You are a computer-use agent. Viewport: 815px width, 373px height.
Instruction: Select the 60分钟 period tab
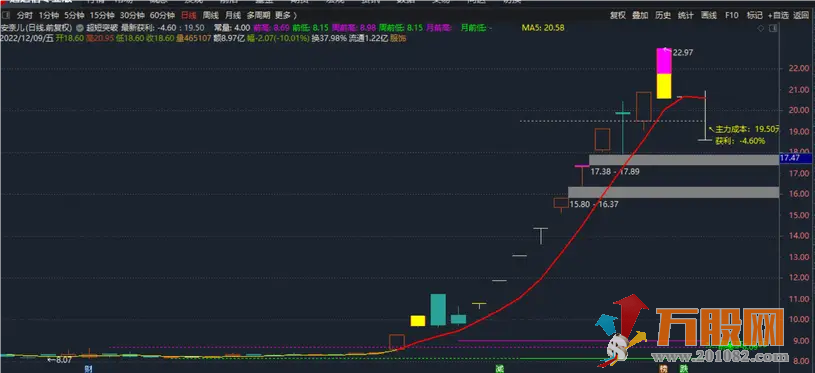coord(162,15)
